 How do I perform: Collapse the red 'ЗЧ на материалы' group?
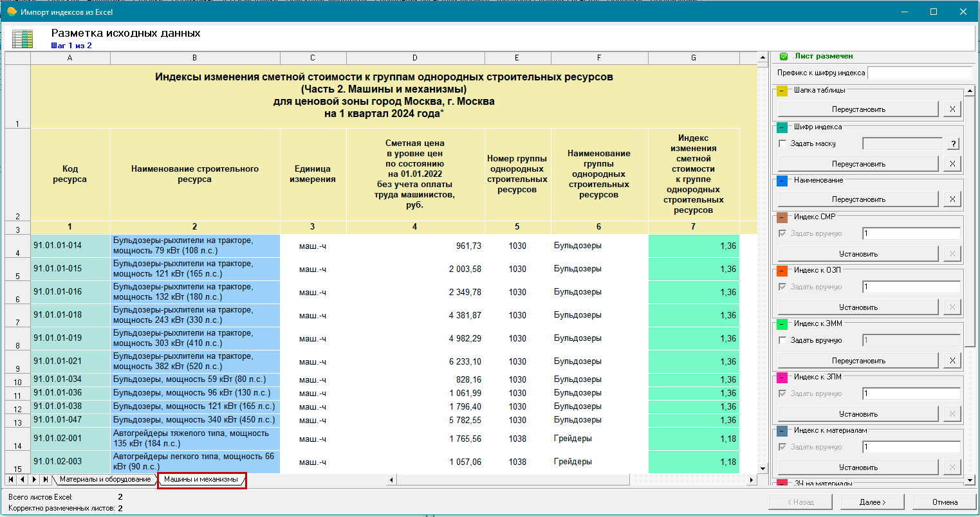tap(782, 483)
